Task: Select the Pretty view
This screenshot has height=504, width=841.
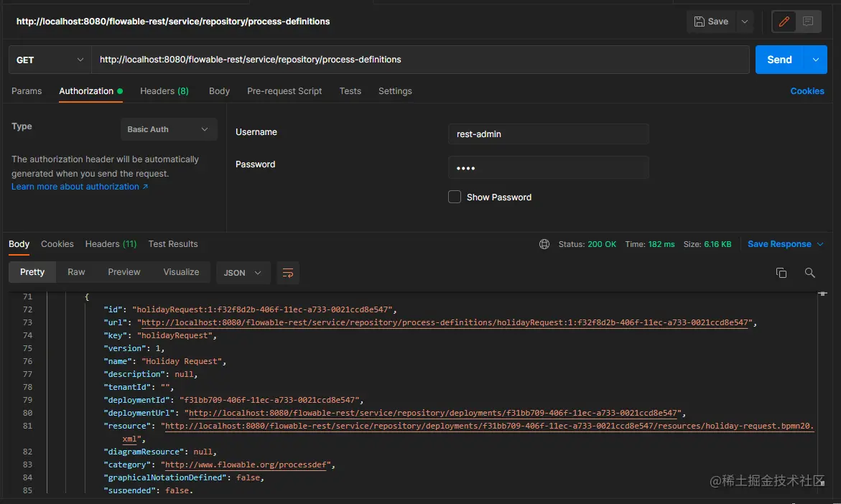Action: [32, 272]
